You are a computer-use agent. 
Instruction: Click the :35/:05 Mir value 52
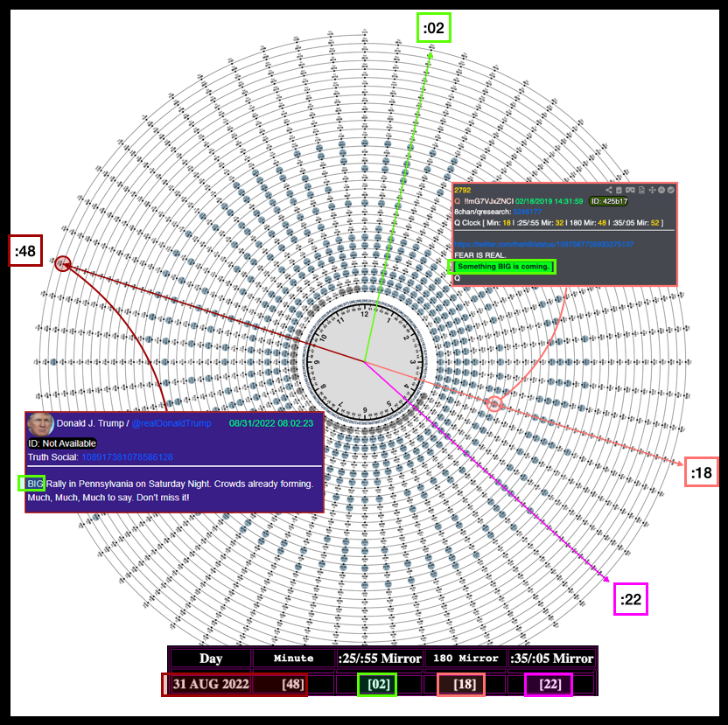[x=654, y=223]
